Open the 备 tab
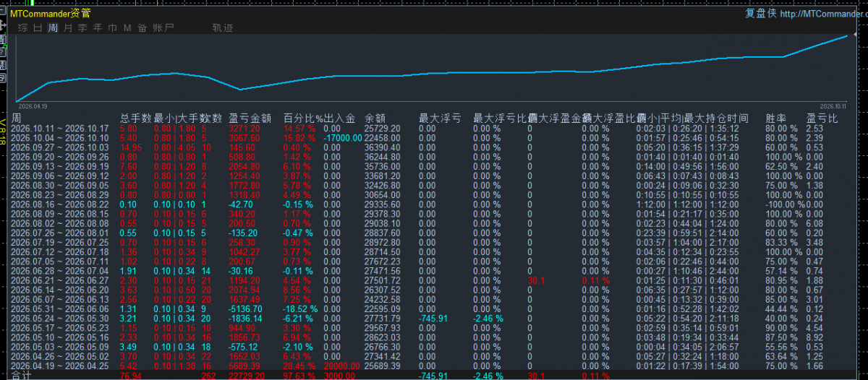 (142, 28)
